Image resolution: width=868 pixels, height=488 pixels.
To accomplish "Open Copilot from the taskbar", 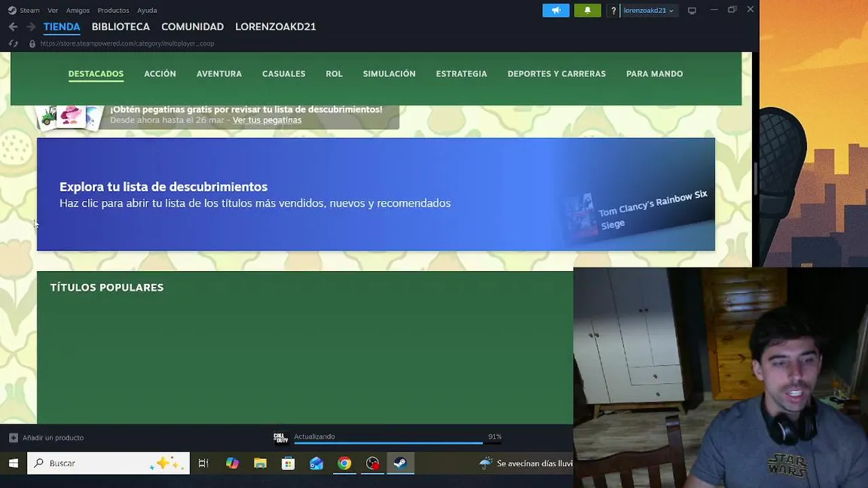I will (x=232, y=464).
